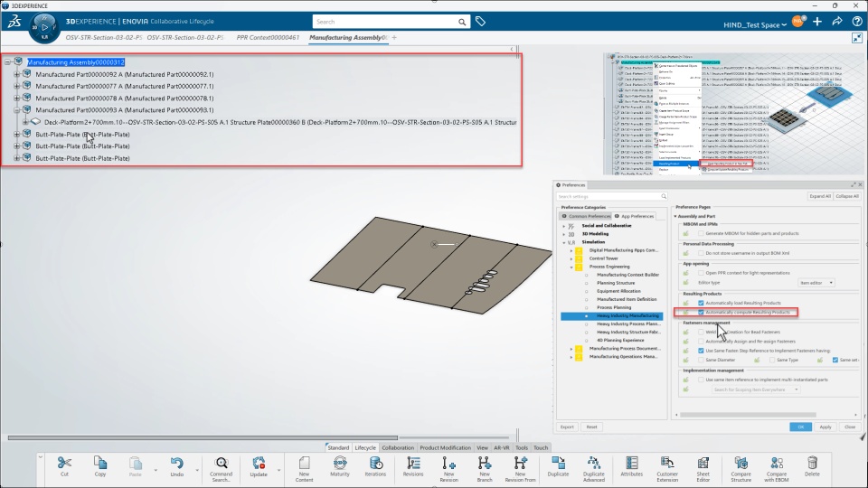Open HIND_Test Space dropdown
The height and width of the screenshot is (488, 868).
point(755,25)
